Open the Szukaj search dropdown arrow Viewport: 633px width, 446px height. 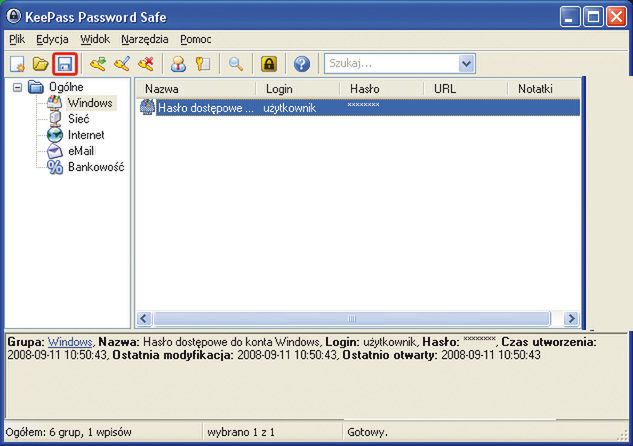point(466,64)
